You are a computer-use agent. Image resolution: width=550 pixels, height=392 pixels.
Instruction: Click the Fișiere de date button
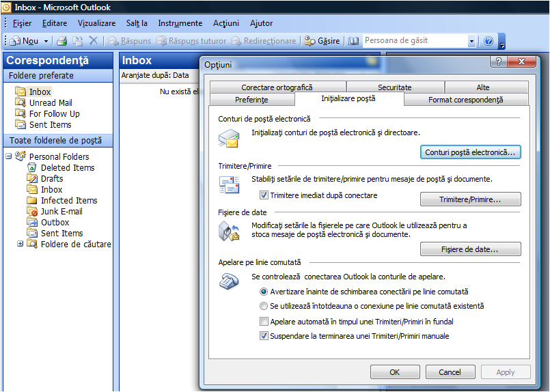tap(470, 249)
